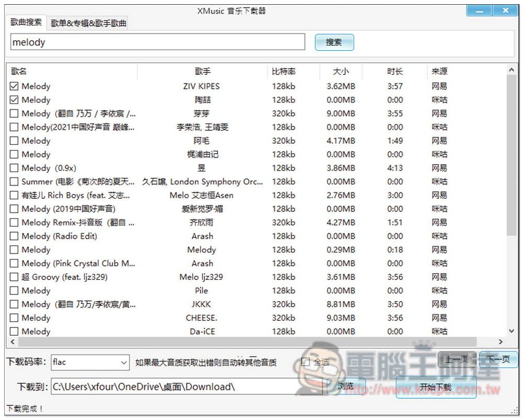This screenshot has width=523, height=420.
Task: Tick the 超 Groovy (feat. ljz329) checkbox
Action: [x=14, y=277]
